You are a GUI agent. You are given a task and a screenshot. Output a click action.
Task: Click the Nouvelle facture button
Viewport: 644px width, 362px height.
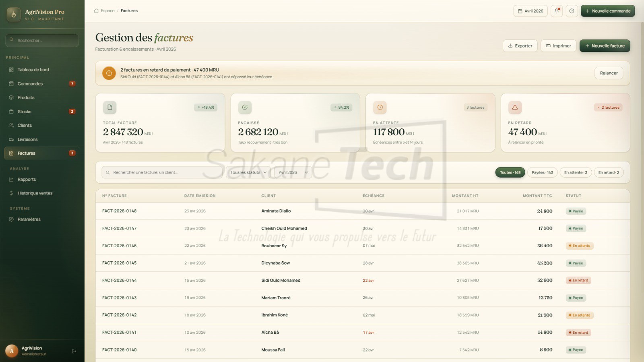(605, 46)
